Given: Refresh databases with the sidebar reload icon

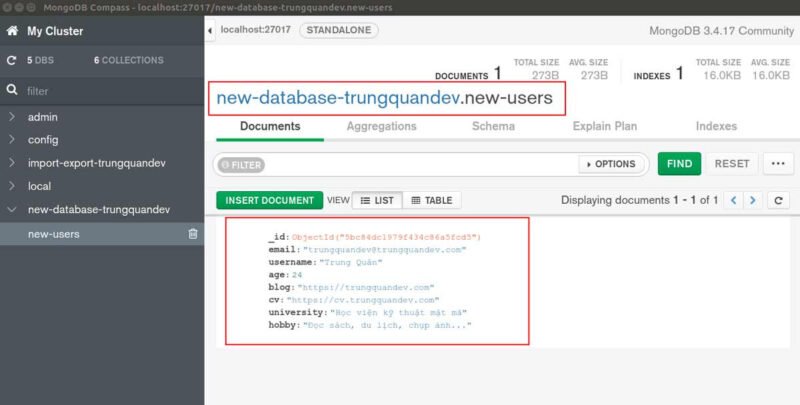Looking at the screenshot, I should tap(11, 61).
